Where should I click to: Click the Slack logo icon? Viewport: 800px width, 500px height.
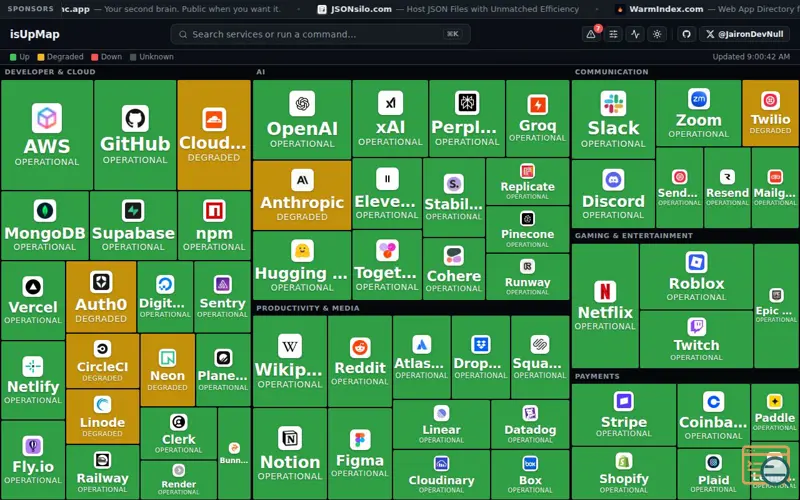pyautogui.click(x=613, y=104)
